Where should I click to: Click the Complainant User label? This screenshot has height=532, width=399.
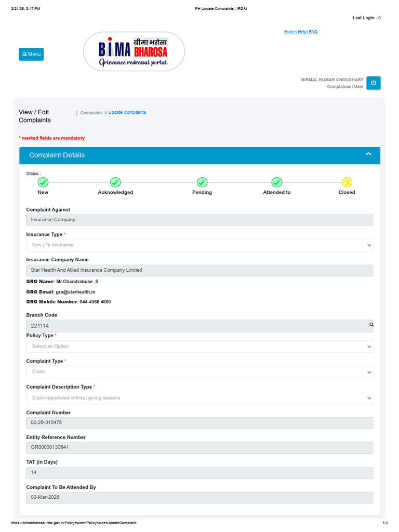(345, 87)
